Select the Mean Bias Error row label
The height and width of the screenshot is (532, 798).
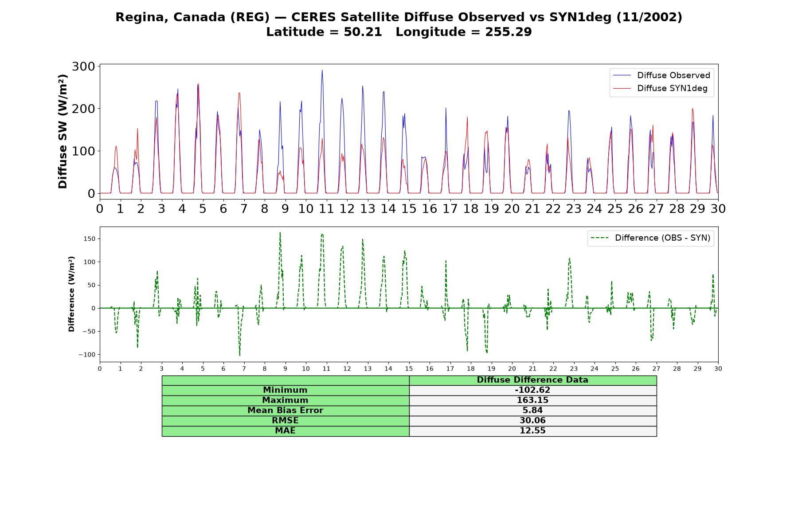tap(285, 411)
